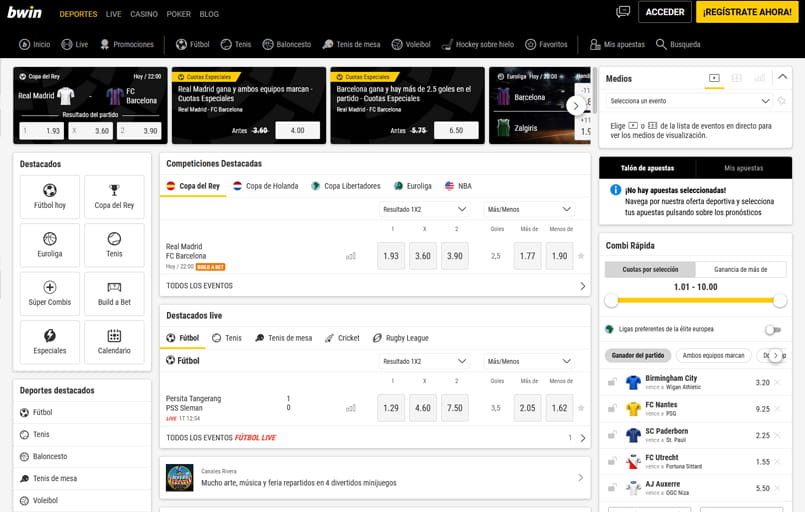Open Fútbol hoy tile in Destacados

[x=50, y=197]
